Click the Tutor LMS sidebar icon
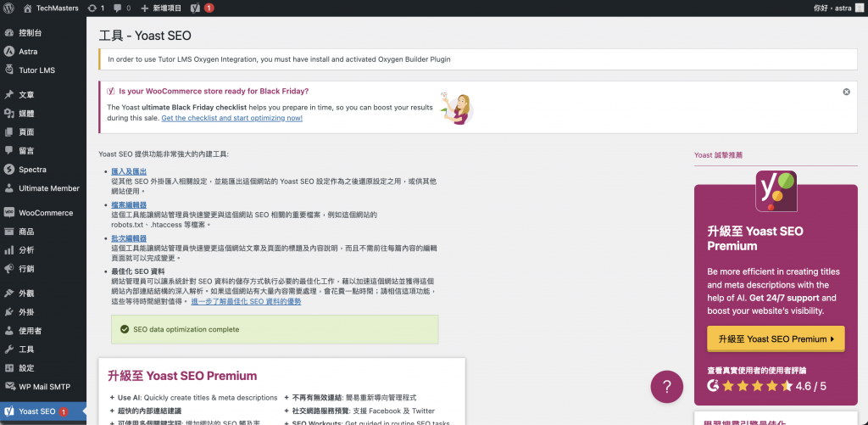This screenshot has width=868, height=425. point(8,70)
